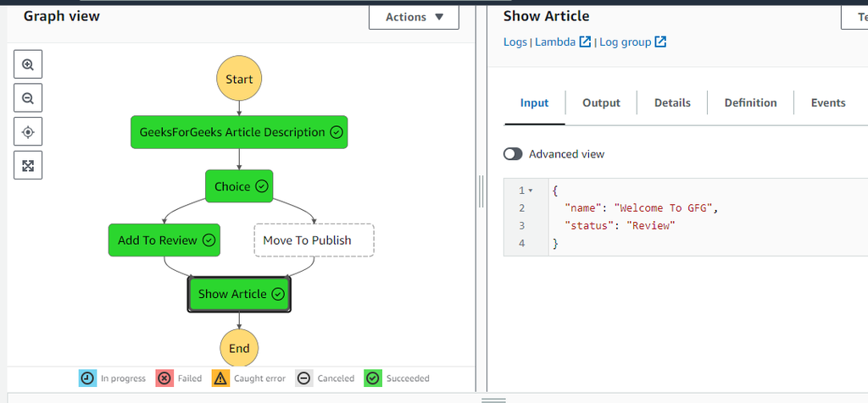Click the Caught error warning legend icon

coord(220,378)
